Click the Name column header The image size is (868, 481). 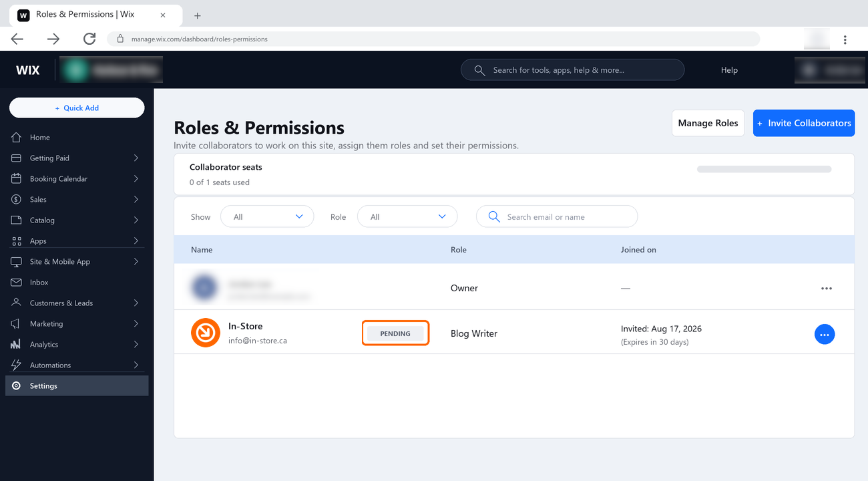[x=202, y=250]
